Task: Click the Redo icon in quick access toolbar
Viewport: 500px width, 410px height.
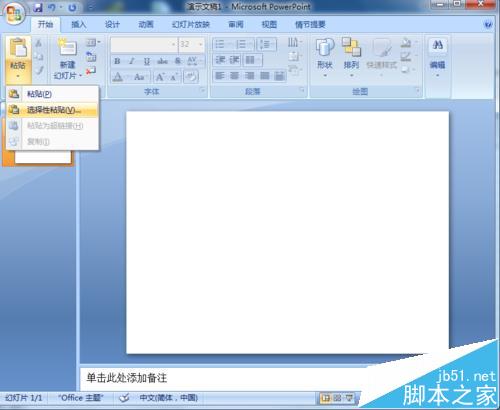Action: point(72,7)
